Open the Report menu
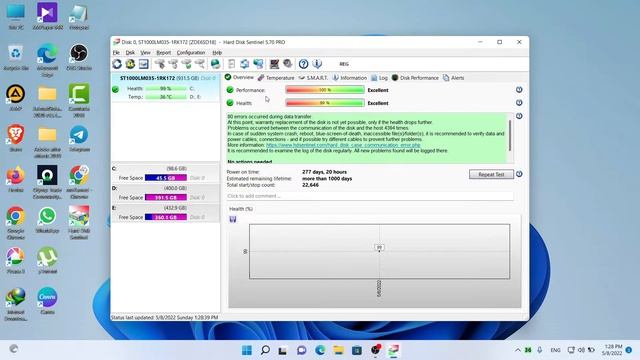The image size is (640, 360). click(164, 53)
